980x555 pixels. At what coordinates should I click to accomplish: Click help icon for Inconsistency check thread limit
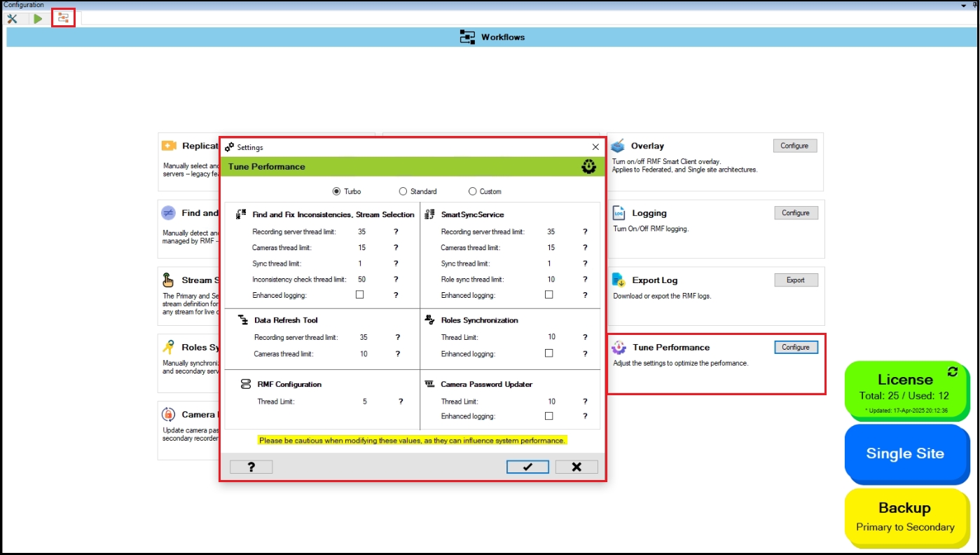click(x=396, y=280)
